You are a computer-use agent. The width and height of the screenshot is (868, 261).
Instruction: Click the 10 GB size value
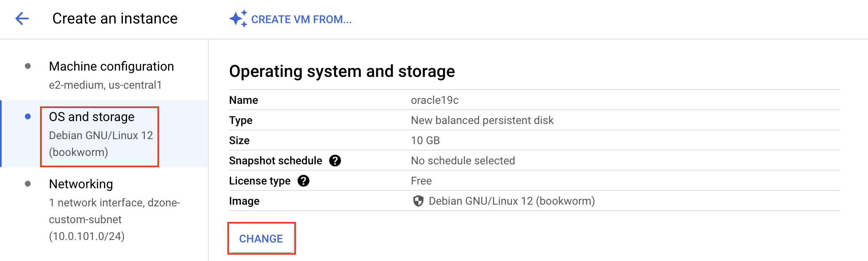425,140
